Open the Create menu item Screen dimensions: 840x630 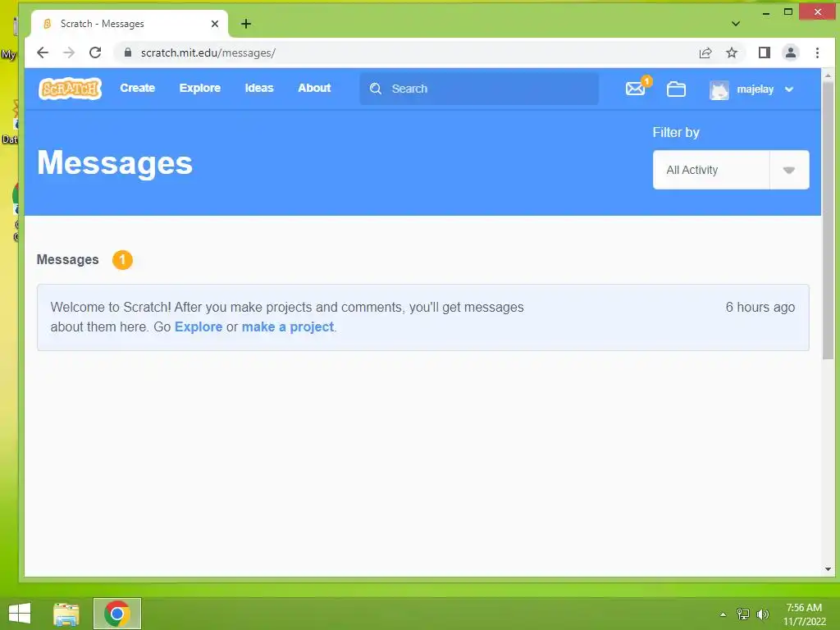[137, 88]
